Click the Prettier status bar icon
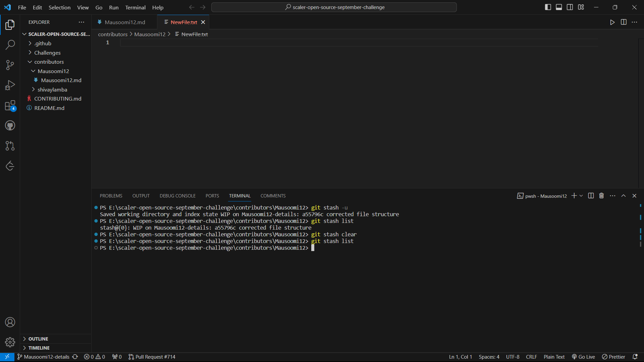644x362 pixels. pyautogui.click(x=613, y=357)
